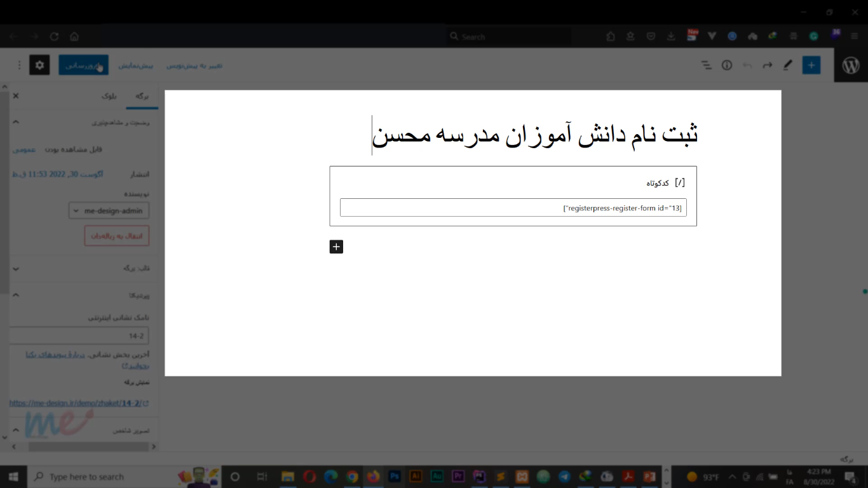Switch to the بلوک block tab

point(109,97)
